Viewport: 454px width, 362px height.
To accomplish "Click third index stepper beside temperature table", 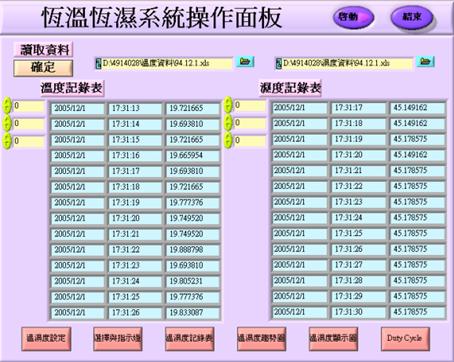I will (7, 142).
